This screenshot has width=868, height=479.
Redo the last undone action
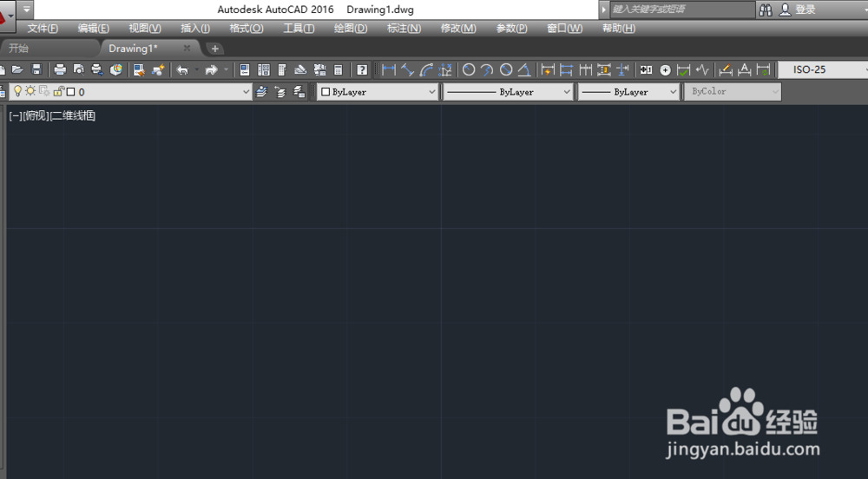(x=211, y=69)
